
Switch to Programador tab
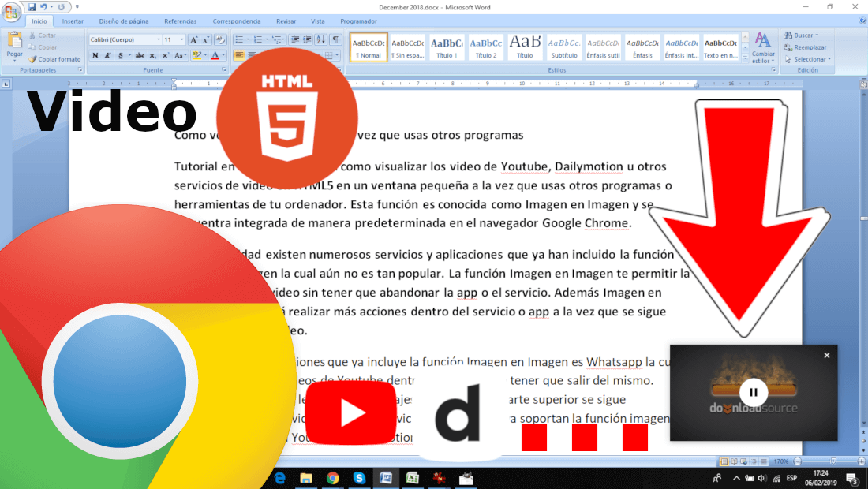pyautogui.click(x=358, y=21)
